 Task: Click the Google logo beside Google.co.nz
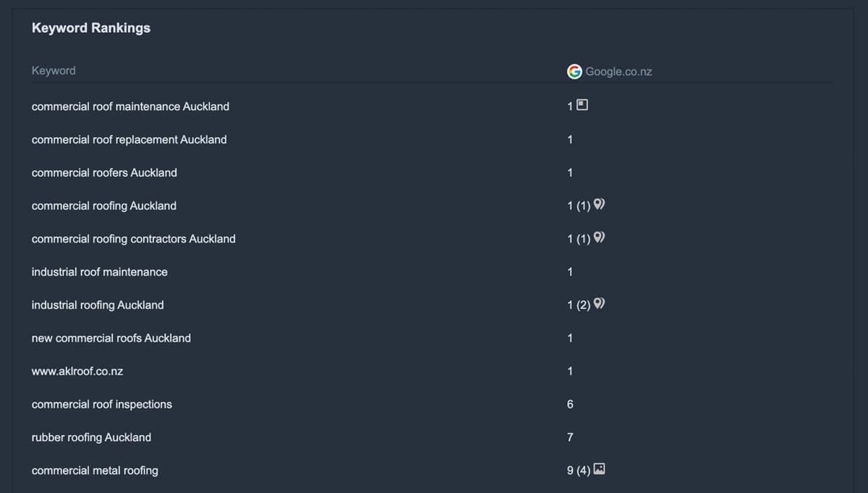click(574, 71)
